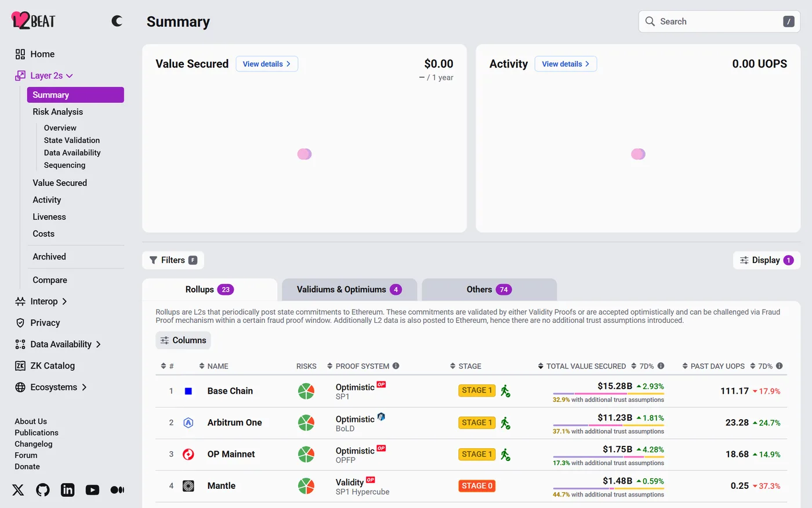Open Forum link
The height and width of the screenshot is (508, 812).
pyautogui.click(x=26, y=455)
